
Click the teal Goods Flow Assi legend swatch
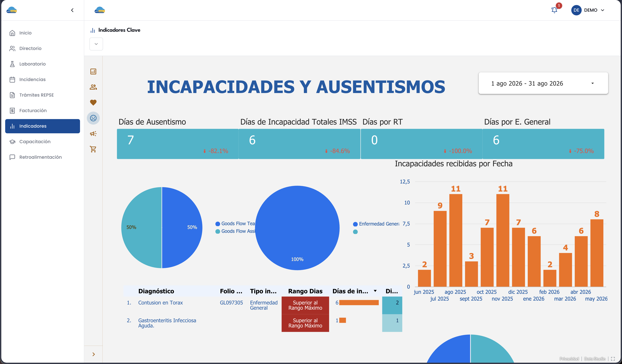click(x=217, y=231)
